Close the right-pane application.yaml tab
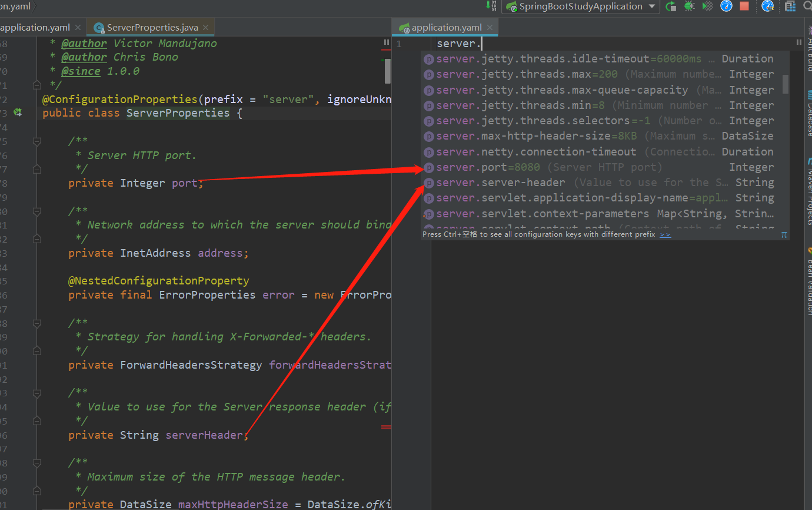The image size is (812, 510). pyautogui.click(x=490, y=27)
